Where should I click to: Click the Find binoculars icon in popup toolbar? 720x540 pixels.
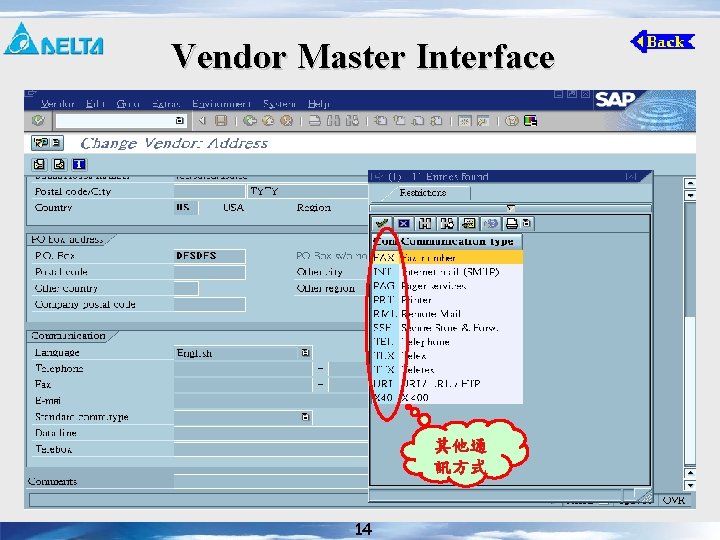pyautogui.click(x=425, y=224)
